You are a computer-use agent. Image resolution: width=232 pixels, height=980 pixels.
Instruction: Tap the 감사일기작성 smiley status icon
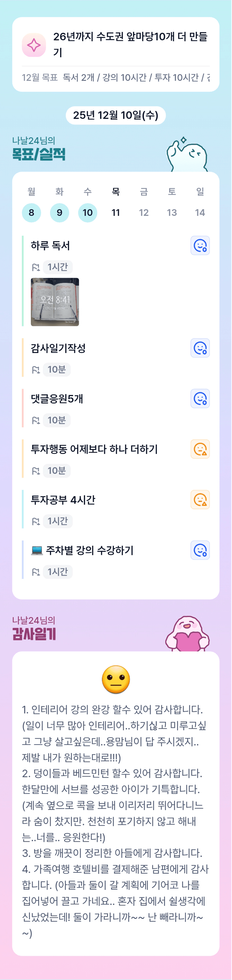click(200, 348)
